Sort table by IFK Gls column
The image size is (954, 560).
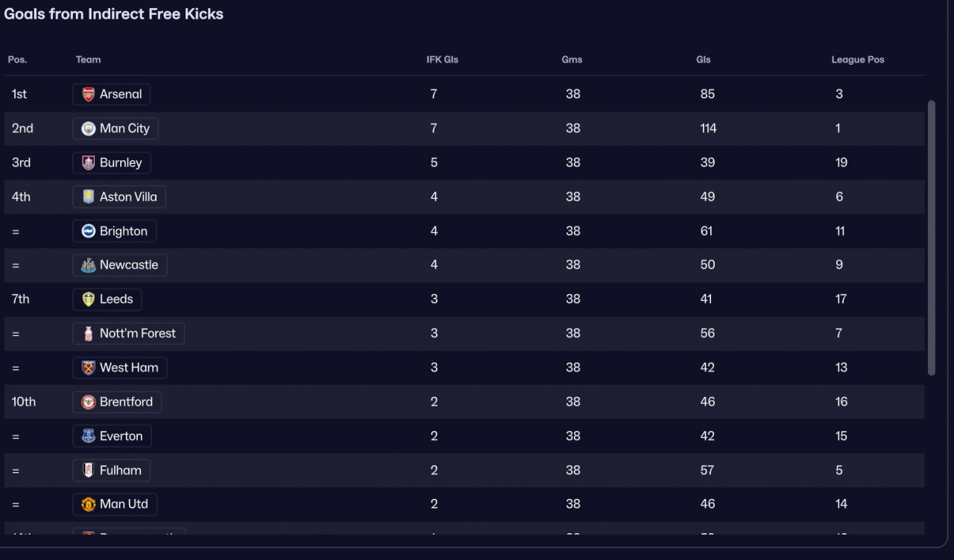point(442,60)
